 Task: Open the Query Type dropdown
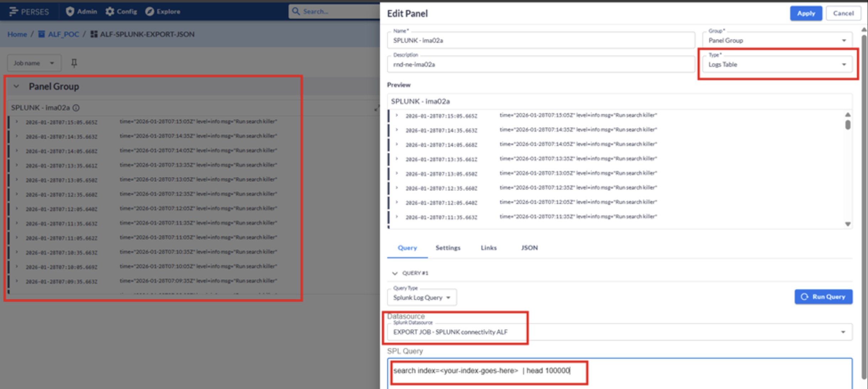point(422,297)
